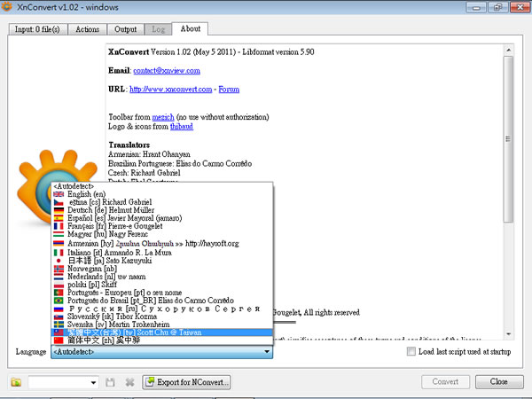Select Français [fr] Pierre-e Gougelet
The image size is (532, 399).
click(x=162, y=226)
